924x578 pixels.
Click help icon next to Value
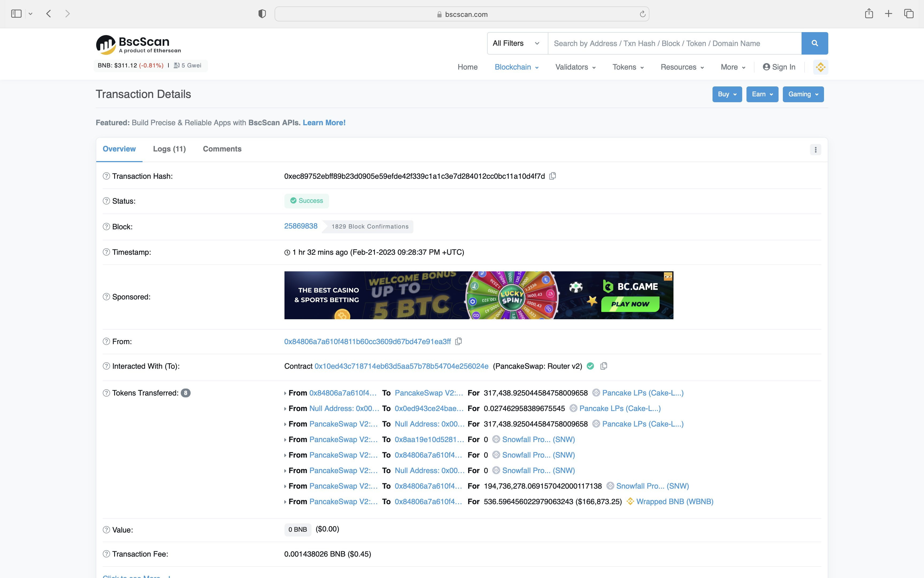106,530
